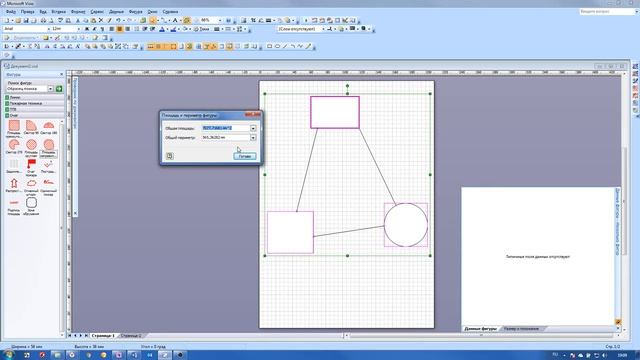Open the zoom percentage dropdown
This screenshot has height=360, width=640.
click(x=220, y=20)
